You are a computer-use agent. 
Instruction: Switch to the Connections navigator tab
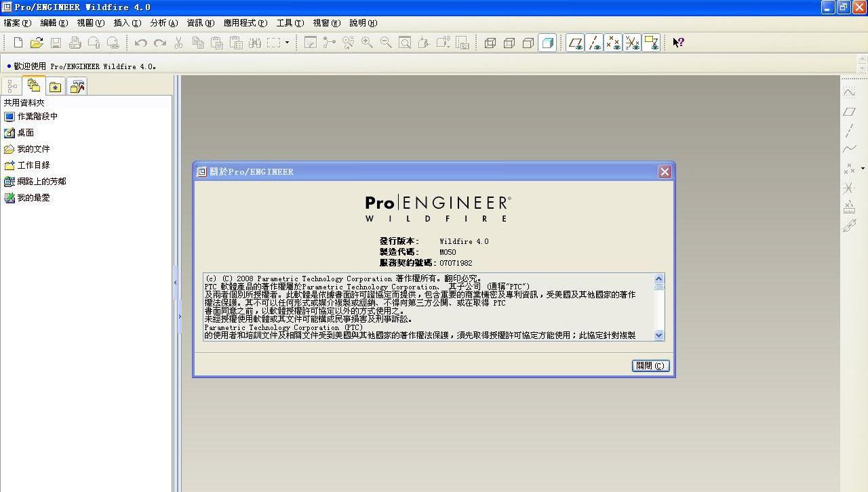77,86
